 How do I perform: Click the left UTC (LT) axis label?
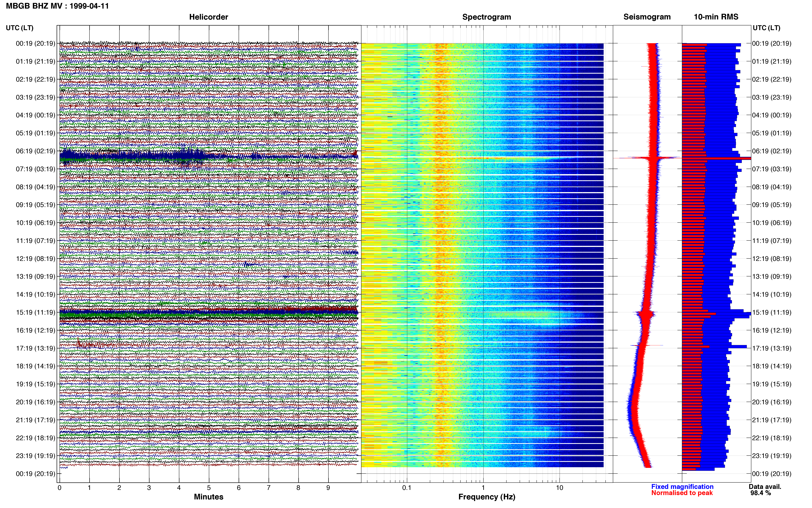point(20,28)
